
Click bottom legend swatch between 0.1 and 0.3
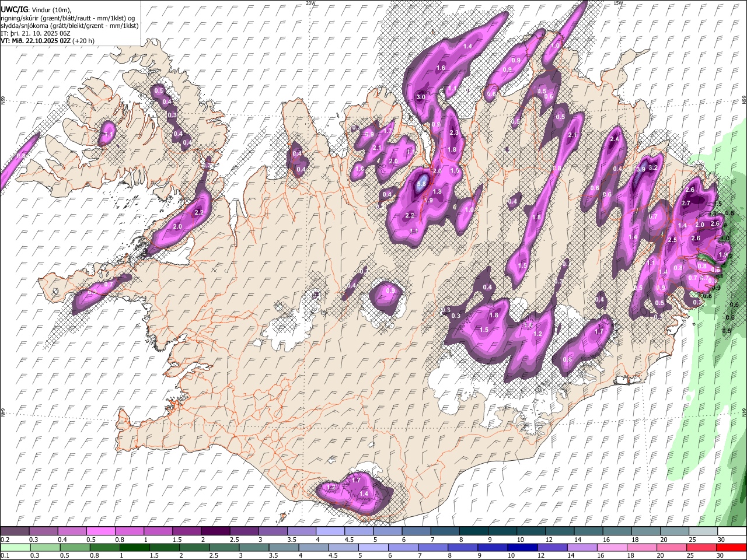tap(16, 548)
